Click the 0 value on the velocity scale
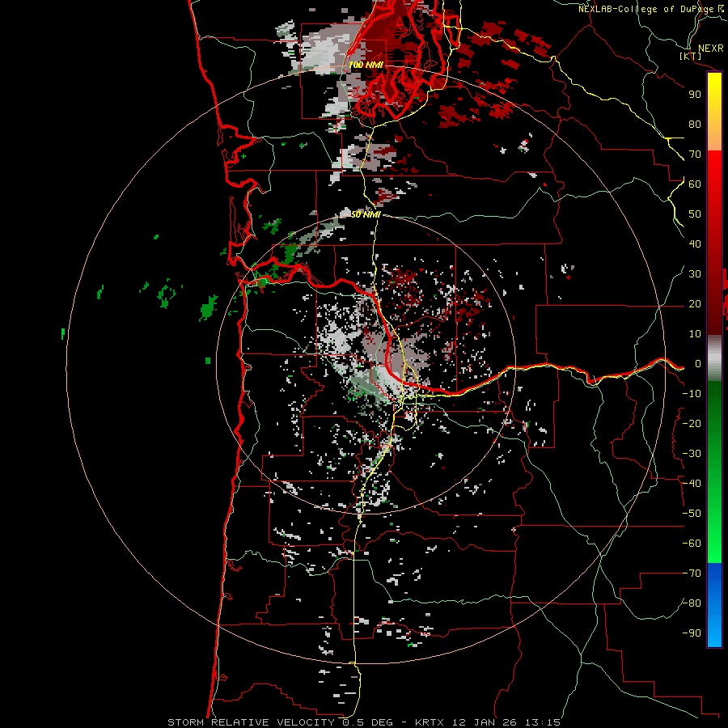Screen dimensions: 728x728 pyautogui.click(x=698, y=364)
